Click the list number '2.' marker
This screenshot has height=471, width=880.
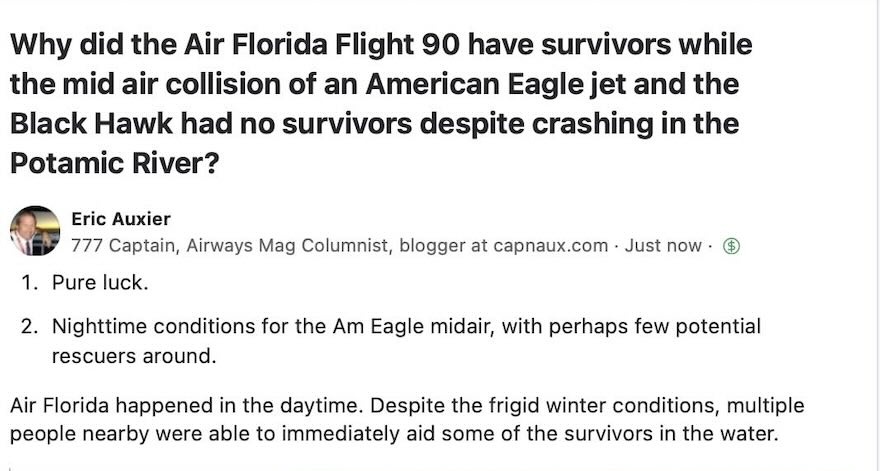pyautogui.click(x=29, y=326)
